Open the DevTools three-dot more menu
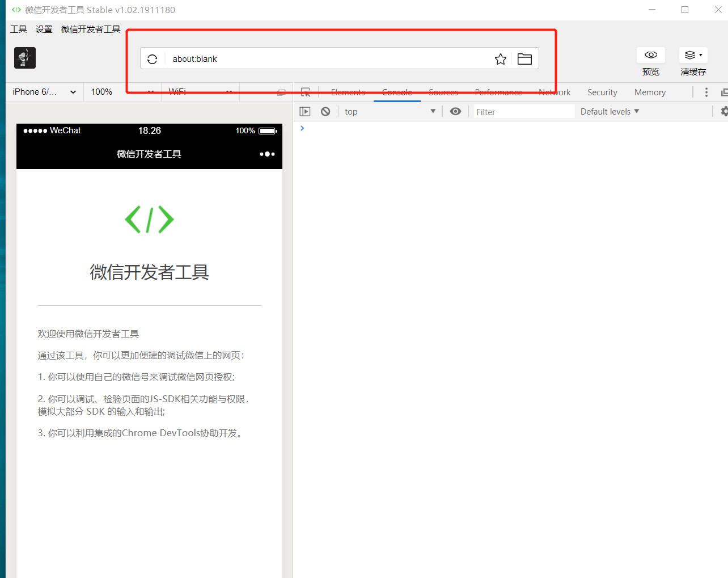Screen dimensions: 728x578 [706, 92]
